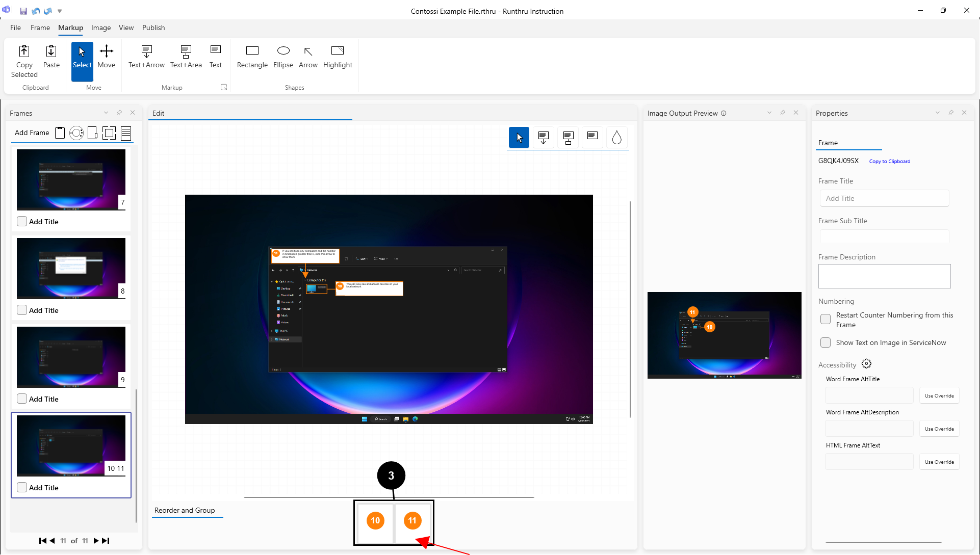Open Frames panel dropdown arrow
980x555 pixels.
pos(106,113)
